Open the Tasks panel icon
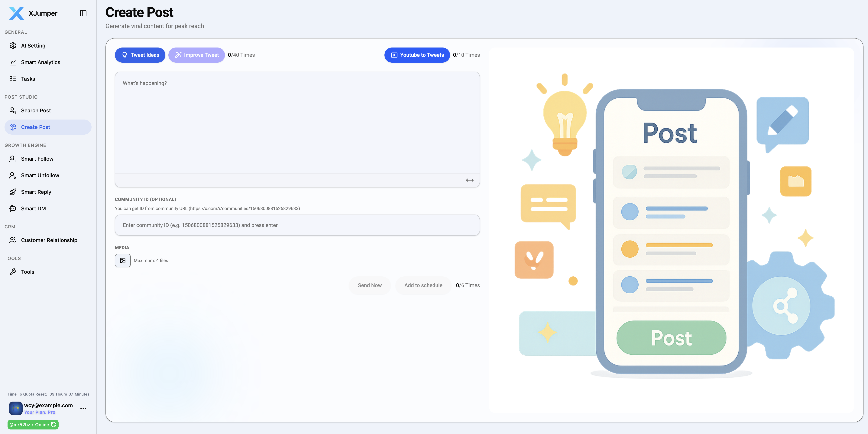This screenshot has width=868, height=434. 13,79
